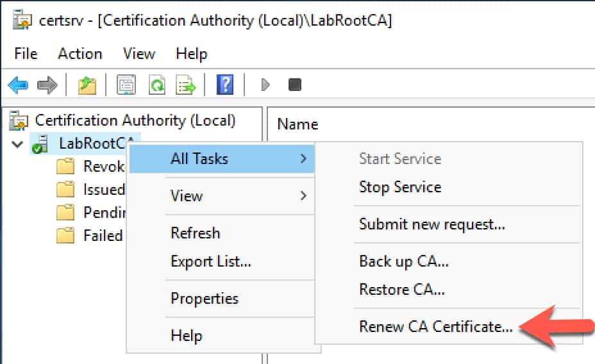595x364 pixels.
Task: Open the blue Help question mark icon
Action: pyautogui.click(x=225, y=85)
